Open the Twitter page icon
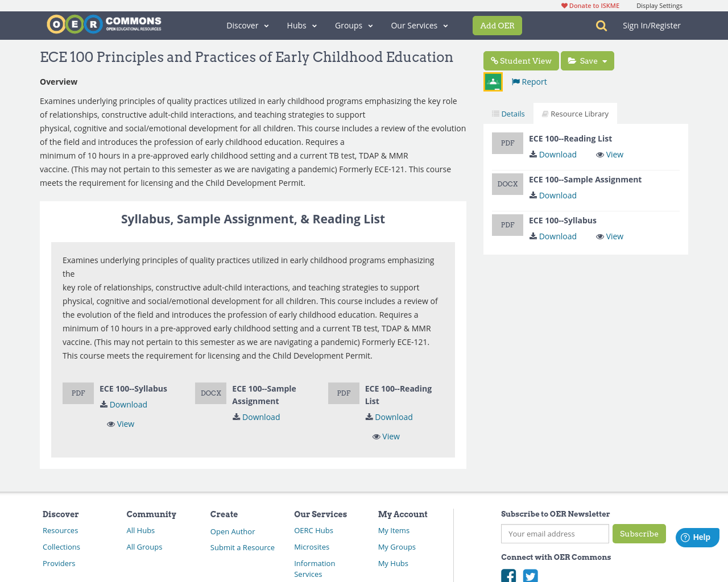The width and height of the screenshot is (728, 582). point(531,575)
